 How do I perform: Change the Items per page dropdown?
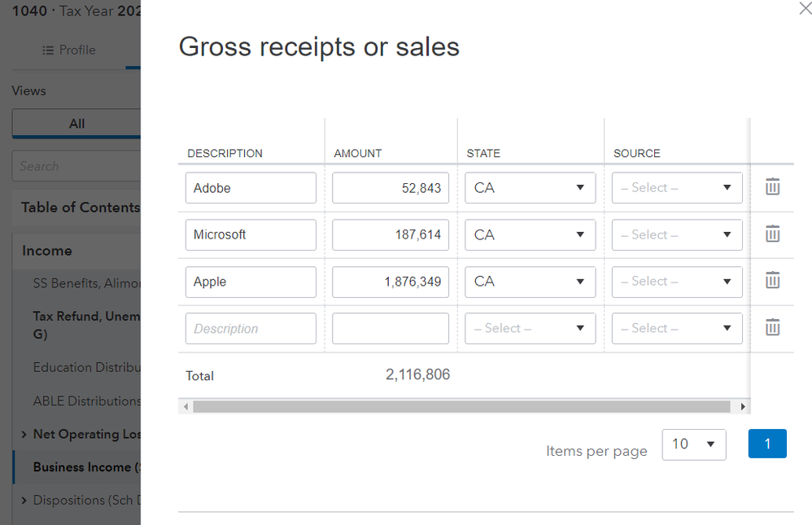pos(693,444)
